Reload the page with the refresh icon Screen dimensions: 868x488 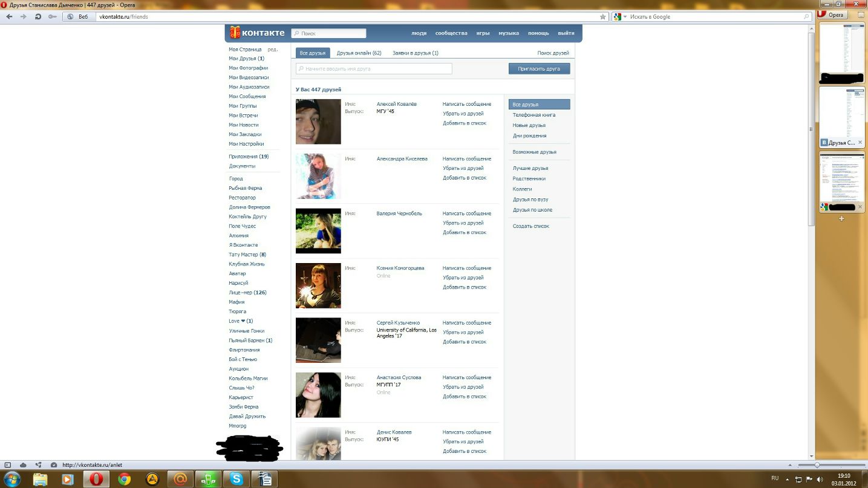point(38,17)
